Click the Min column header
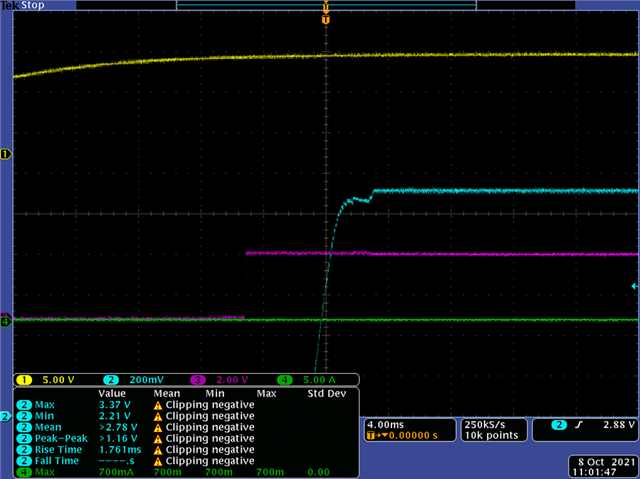 (215, 394)
